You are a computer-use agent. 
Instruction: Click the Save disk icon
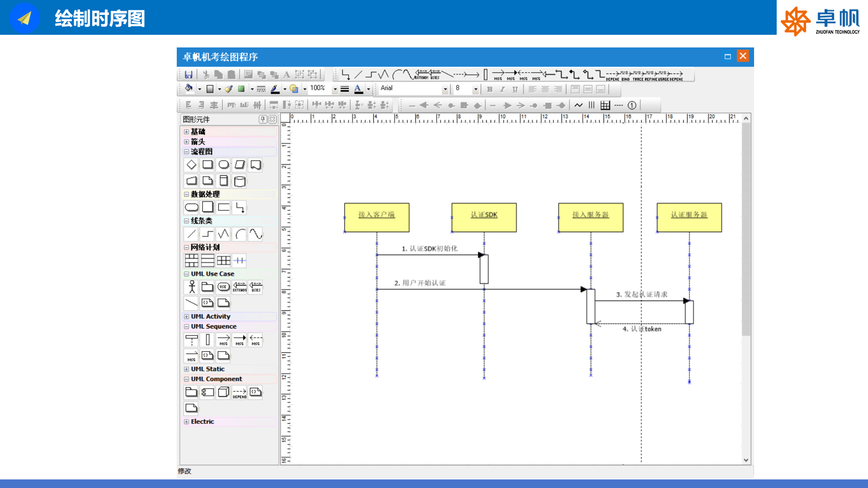(x=189, y=75)
